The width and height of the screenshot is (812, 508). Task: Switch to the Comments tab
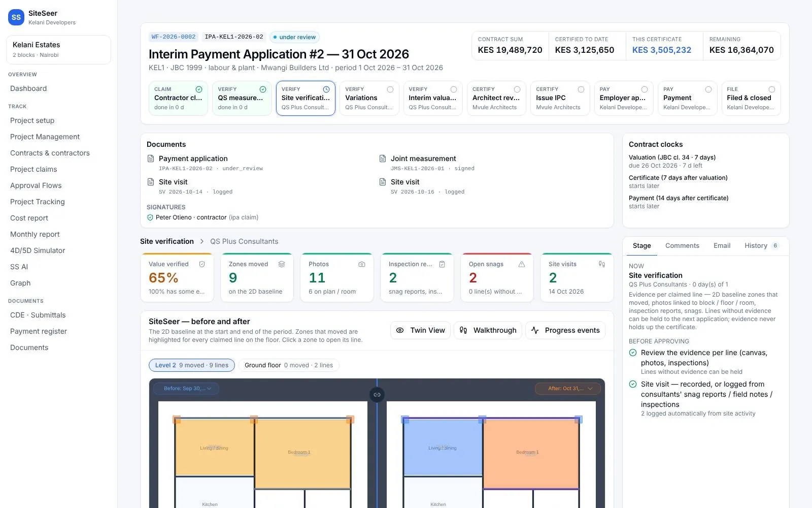coord(682,246)
